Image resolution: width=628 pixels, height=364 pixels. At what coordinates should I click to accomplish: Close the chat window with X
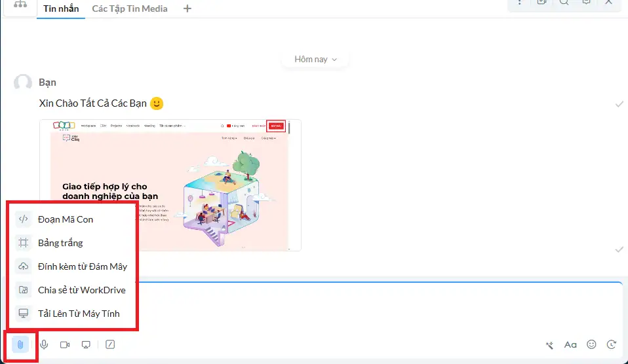click(609, 2)
